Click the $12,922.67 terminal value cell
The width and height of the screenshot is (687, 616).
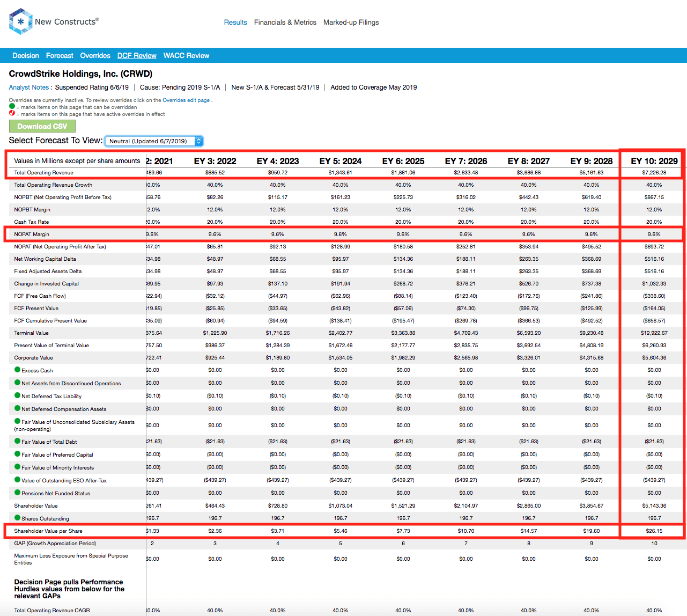pos(654,333)
